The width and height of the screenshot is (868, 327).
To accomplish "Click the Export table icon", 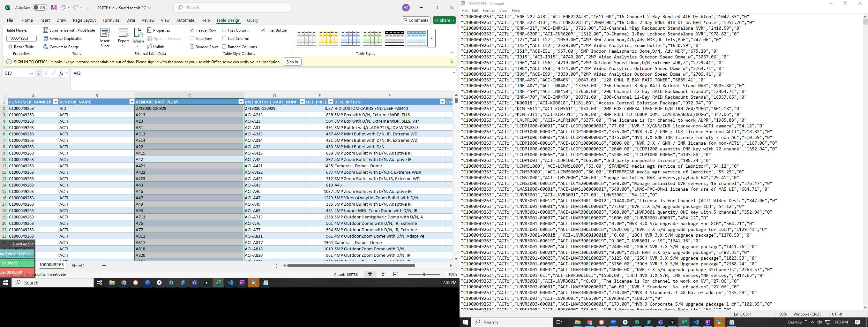I will click(123, 38).
